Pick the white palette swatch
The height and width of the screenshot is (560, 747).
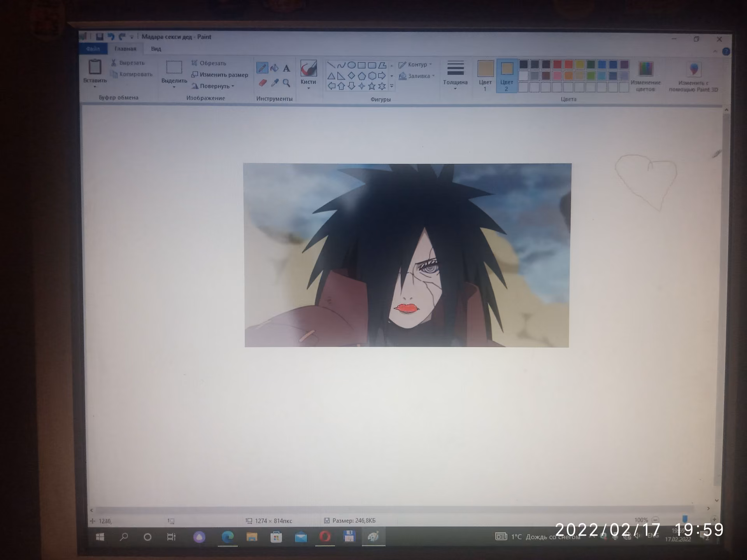[x=524, y=75]
